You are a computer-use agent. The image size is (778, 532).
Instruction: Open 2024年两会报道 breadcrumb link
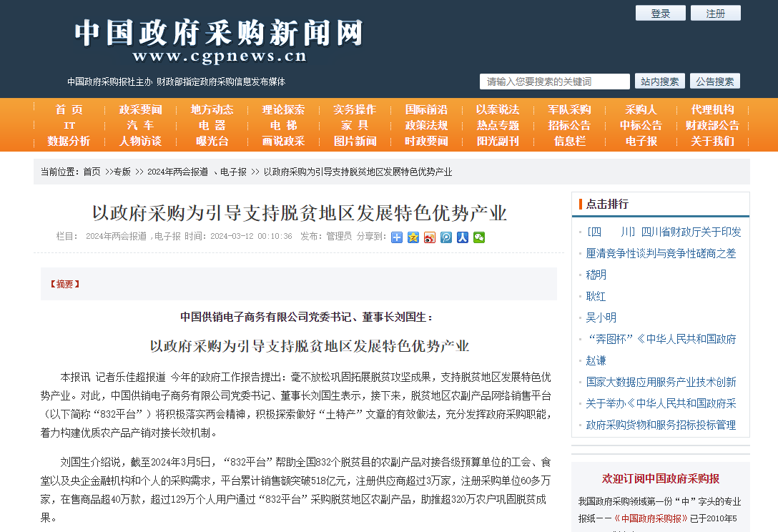click(177, 172)
